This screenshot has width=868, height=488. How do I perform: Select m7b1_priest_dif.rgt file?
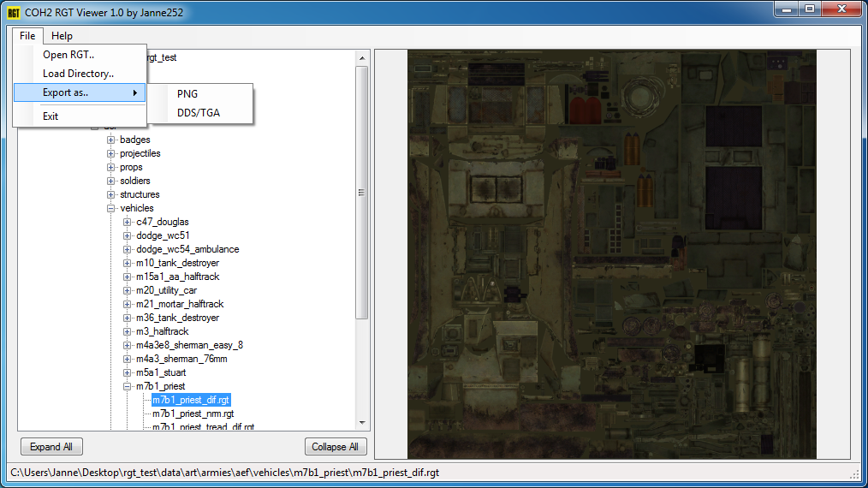pos(191,400)
